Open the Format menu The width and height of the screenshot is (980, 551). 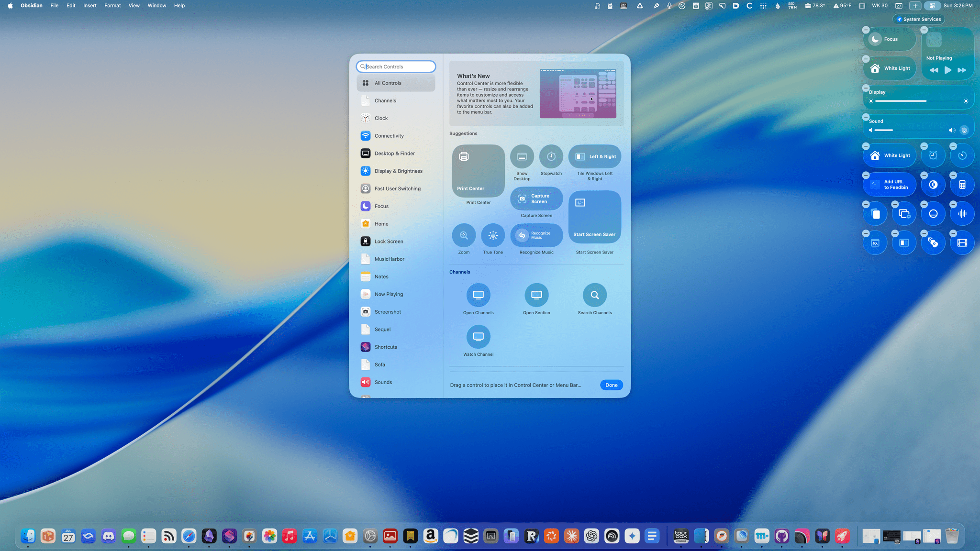(x=112, y=6)
